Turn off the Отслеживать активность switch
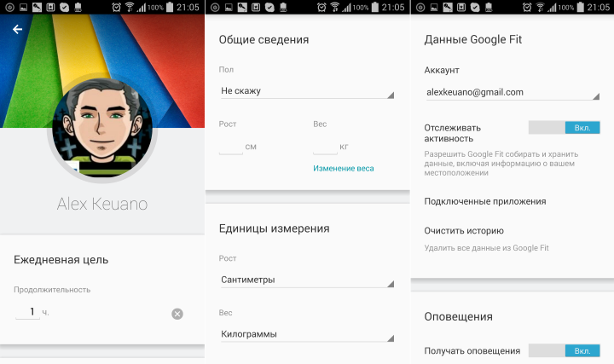The image size is (614, 364). click(564, 128)
